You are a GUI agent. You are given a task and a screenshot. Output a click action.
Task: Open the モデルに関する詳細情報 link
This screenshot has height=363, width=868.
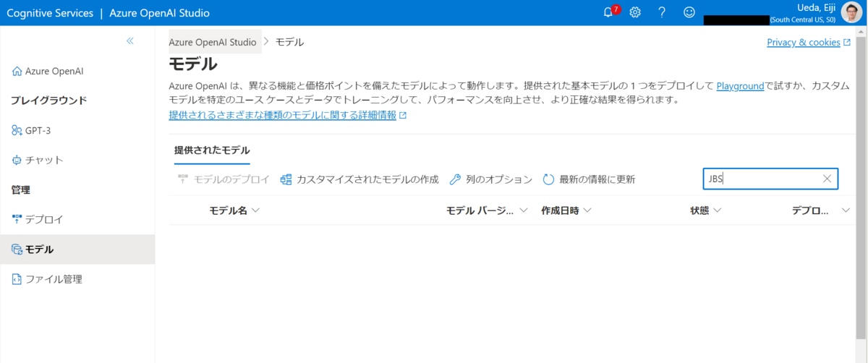[x=287, y=115]
